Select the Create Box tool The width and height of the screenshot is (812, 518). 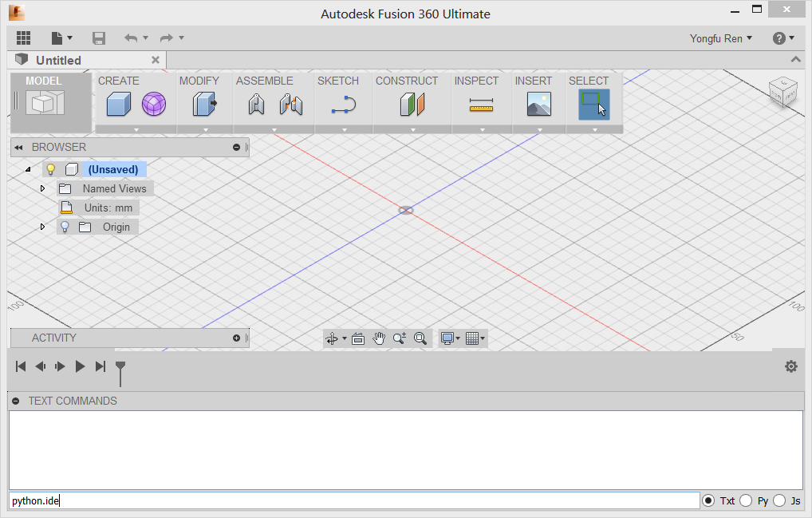(118, 105)
